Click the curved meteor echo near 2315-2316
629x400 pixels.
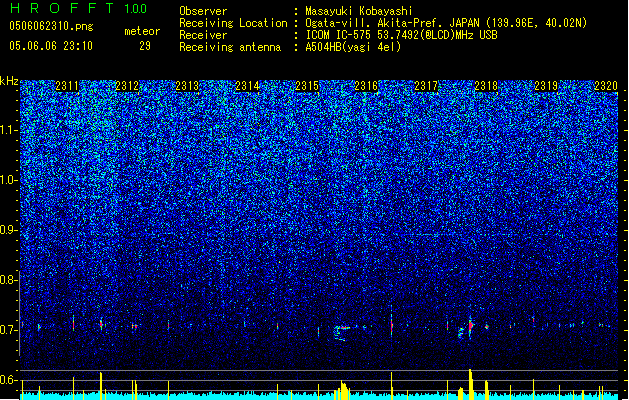[342, 333]
